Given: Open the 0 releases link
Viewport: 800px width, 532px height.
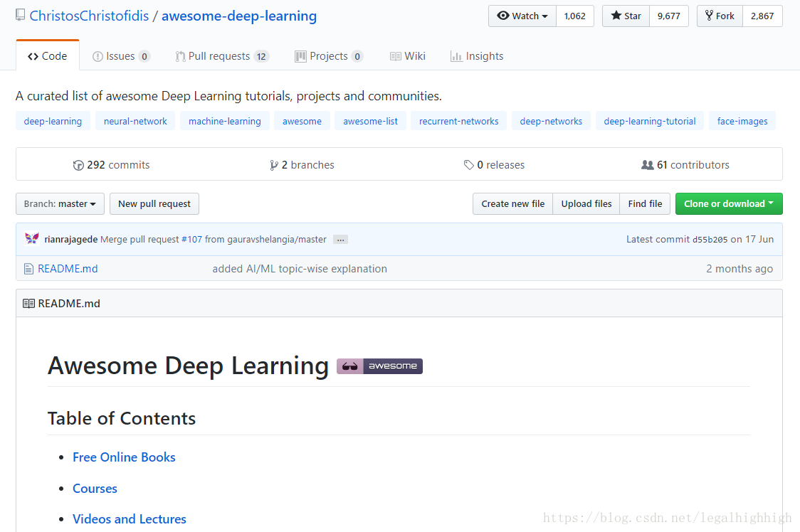Looking at the screenshot, I should [494, 165].
